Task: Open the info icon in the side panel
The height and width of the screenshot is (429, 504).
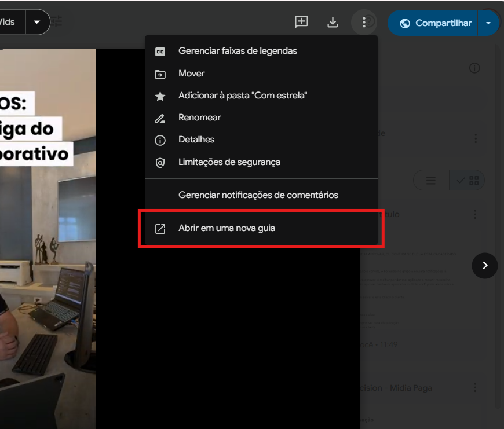Action: (x=474, y=68)
